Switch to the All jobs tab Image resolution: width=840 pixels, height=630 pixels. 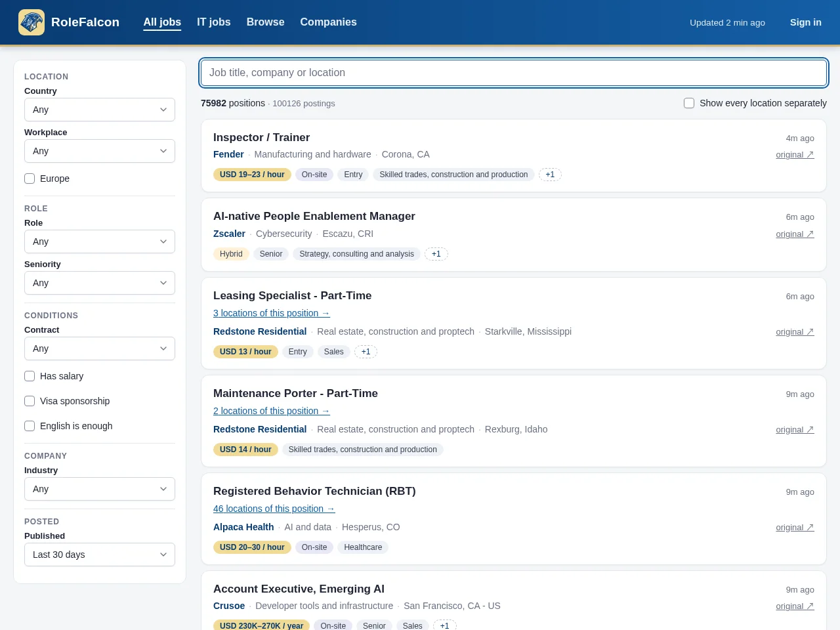tap(162, 22)
